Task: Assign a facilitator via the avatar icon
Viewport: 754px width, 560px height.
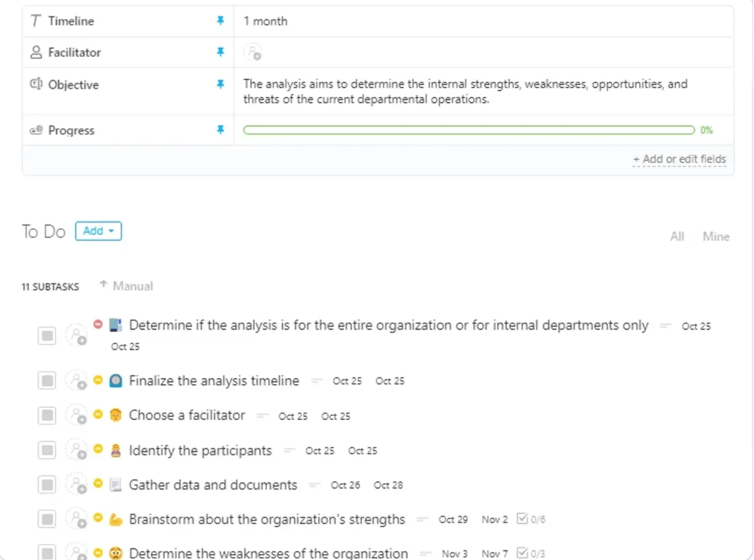Action: tap(253, 52)
